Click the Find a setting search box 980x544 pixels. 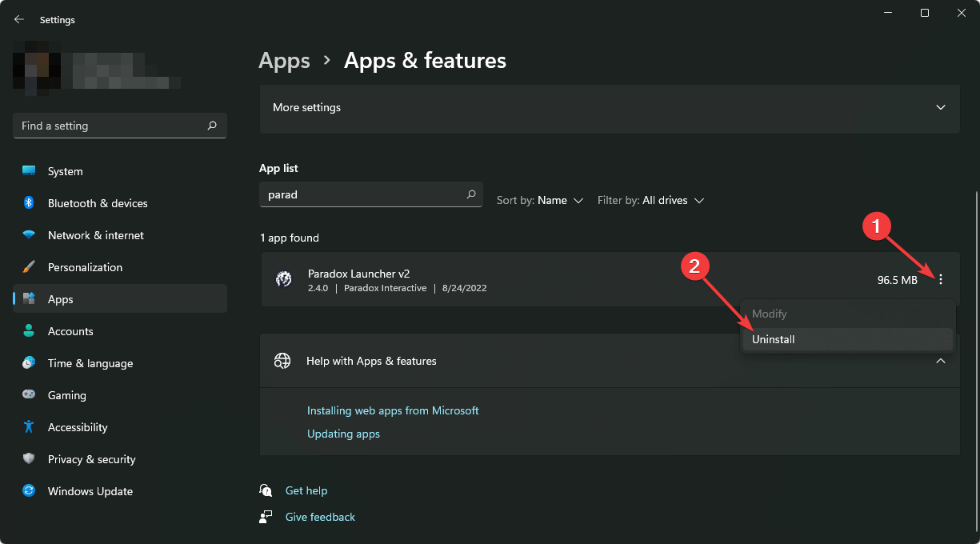click(x=120, y=126)
